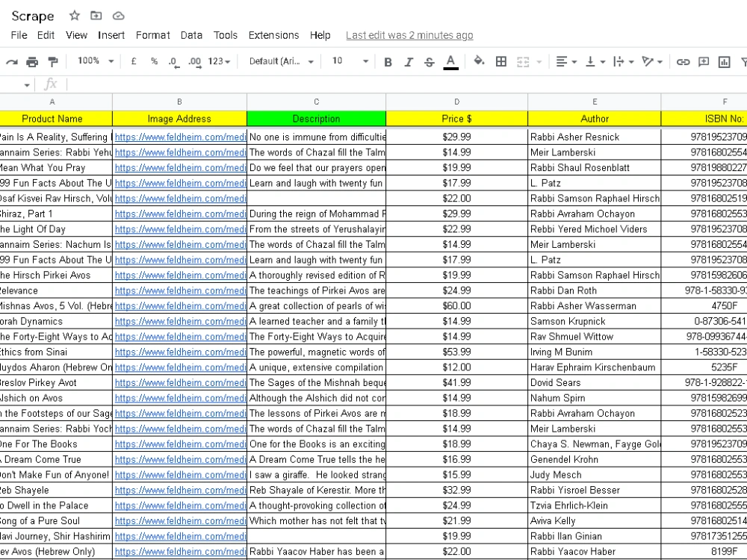Click the Redo arrow icon
The image size is (747, 560).
tap(12, 61)
